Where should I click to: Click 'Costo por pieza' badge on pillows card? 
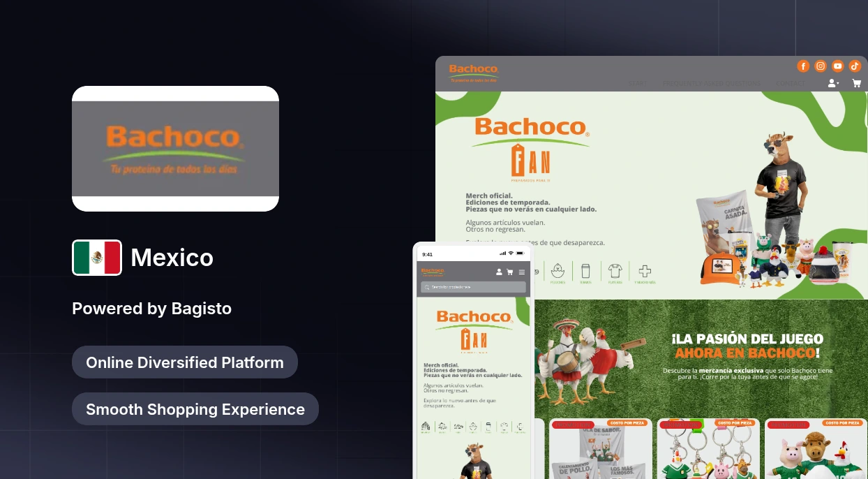tap(629, 423)
